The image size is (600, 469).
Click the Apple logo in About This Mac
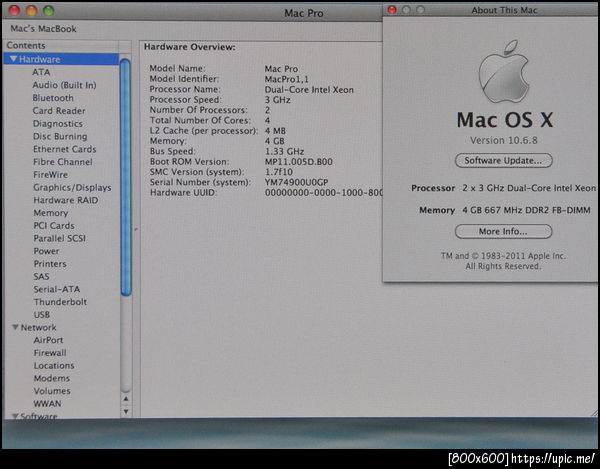(x=504, y=72)
